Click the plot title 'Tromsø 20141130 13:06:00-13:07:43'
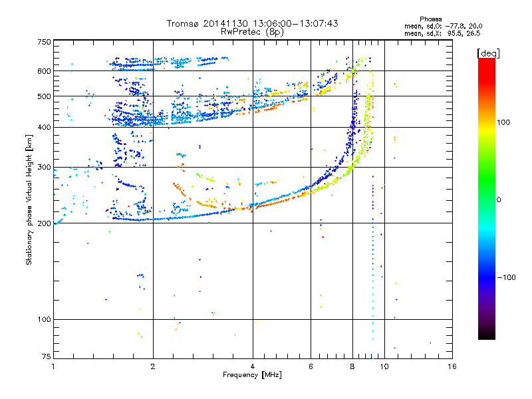 coord(252,23)
